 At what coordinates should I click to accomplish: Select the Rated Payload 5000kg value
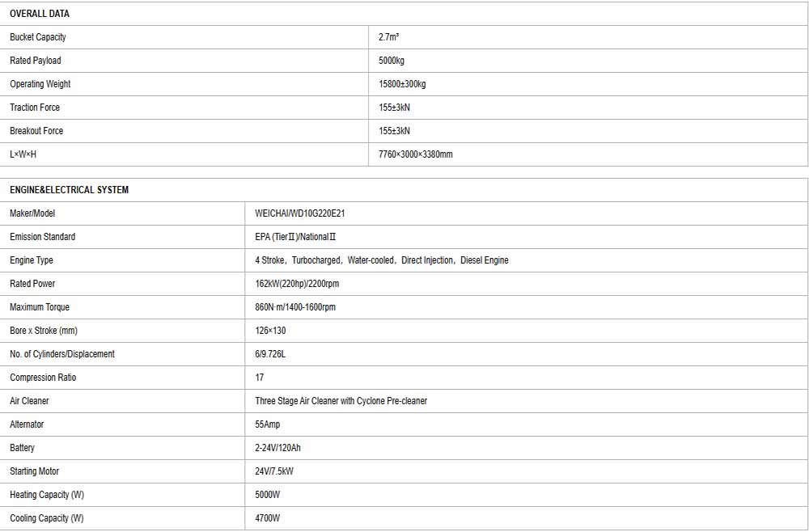(x=391, y=61)
